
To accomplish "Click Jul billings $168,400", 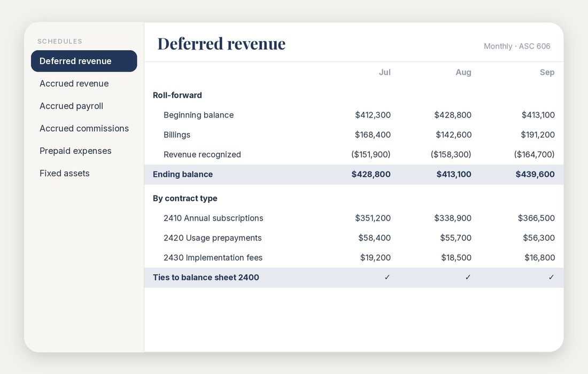I will click(x=373, y=135).
